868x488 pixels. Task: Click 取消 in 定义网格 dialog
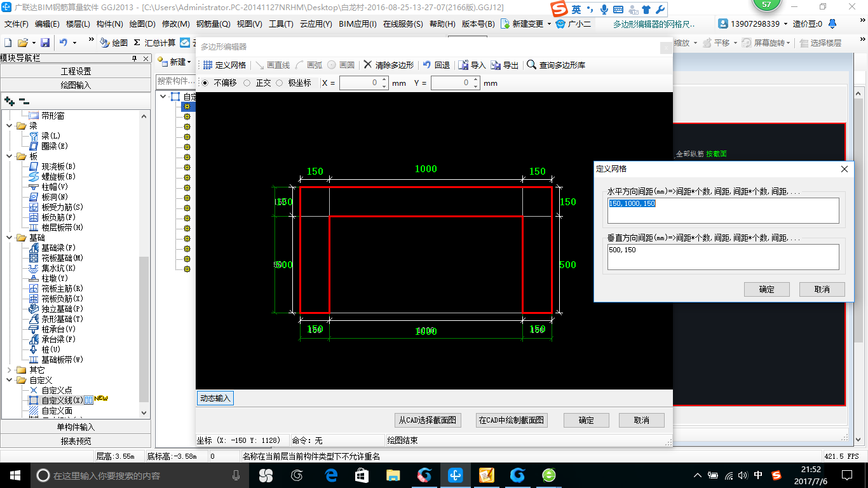point(822,289)
